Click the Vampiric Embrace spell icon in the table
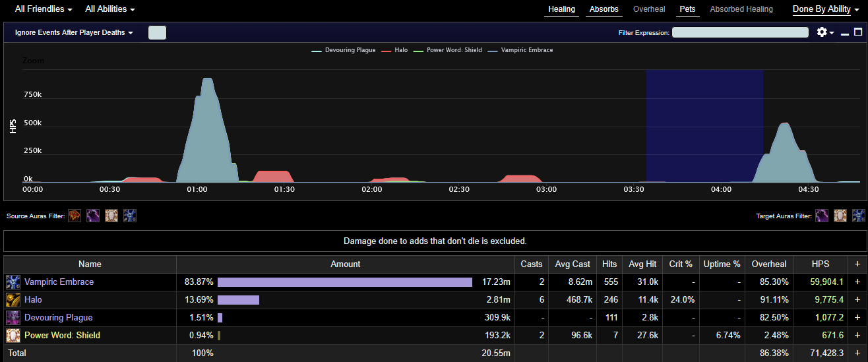868x362 pixels. pos(13,282)
